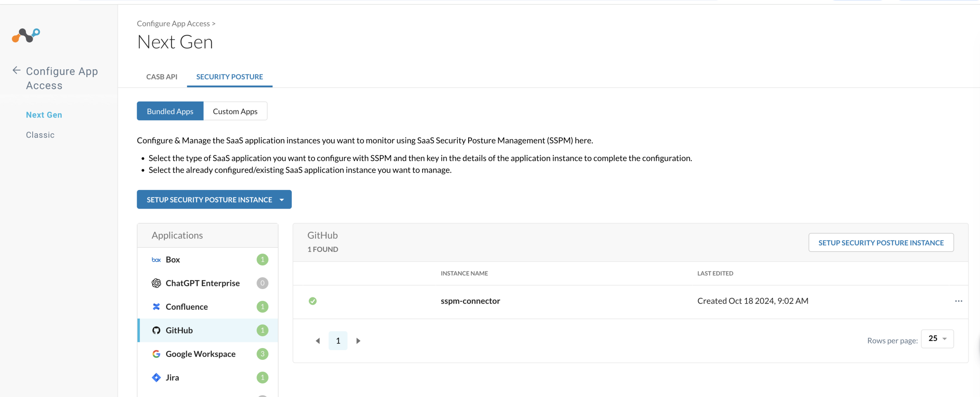Click the Last Edited column header

[x=715, y=273]
